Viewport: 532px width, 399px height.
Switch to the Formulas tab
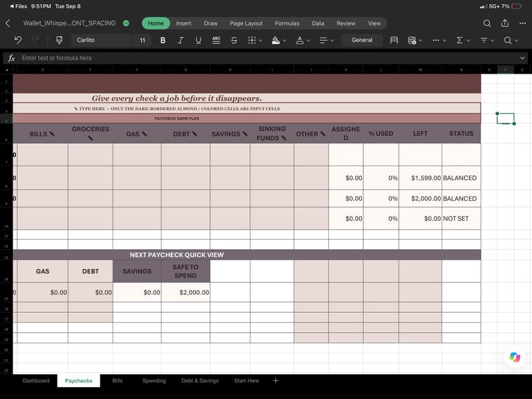tap(287, 23)
